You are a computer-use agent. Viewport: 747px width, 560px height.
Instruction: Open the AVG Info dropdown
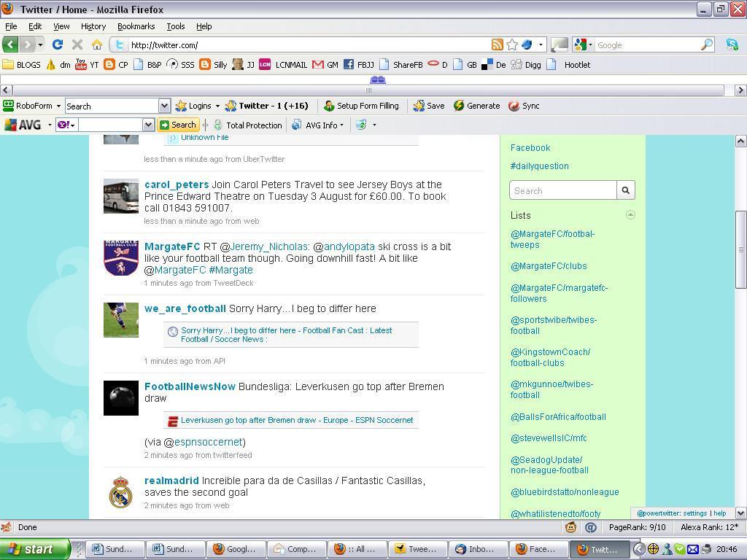click(x=318, y=125)
